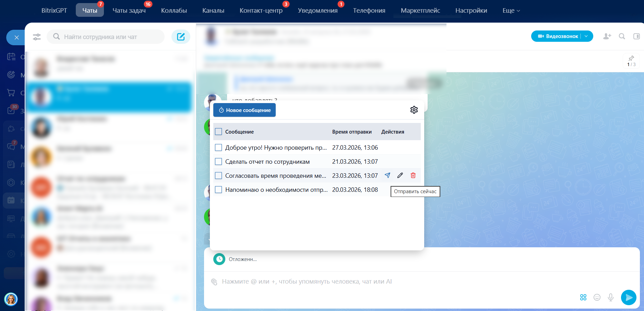Delete the "Согласовать время проведения" scheduled message
The image size is (644, 311).
[413, 175]
